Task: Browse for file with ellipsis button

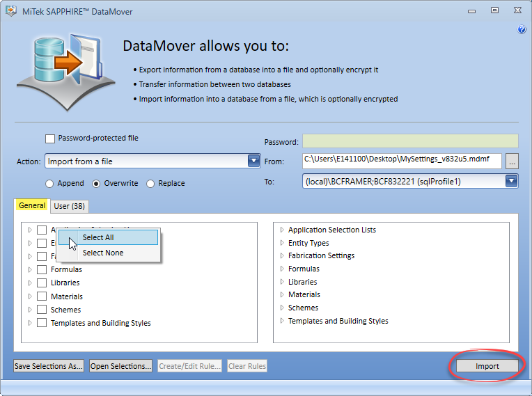Action: click(x=512, y=161)
